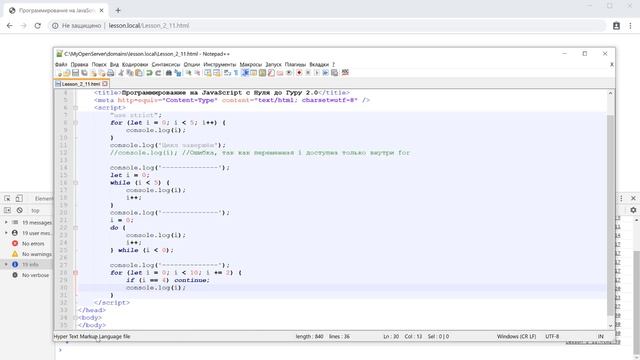
Task: Save the file with the floppy icon
Action: click(x=76, y=73)
